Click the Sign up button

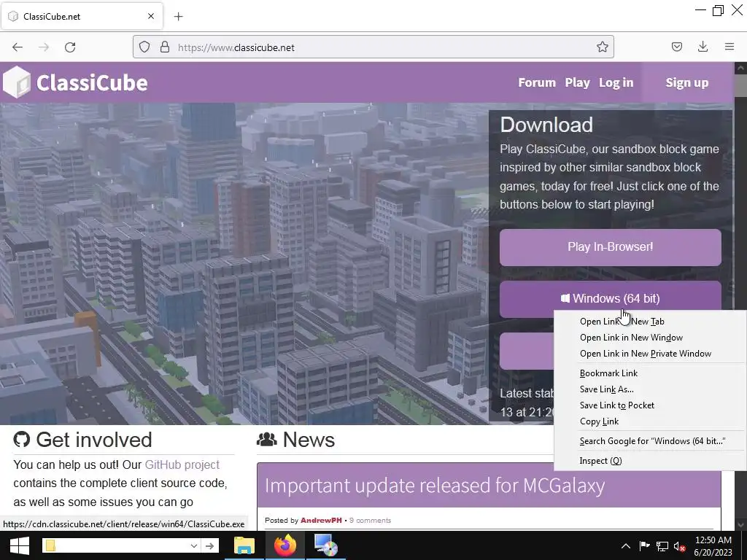pos(686,83)
